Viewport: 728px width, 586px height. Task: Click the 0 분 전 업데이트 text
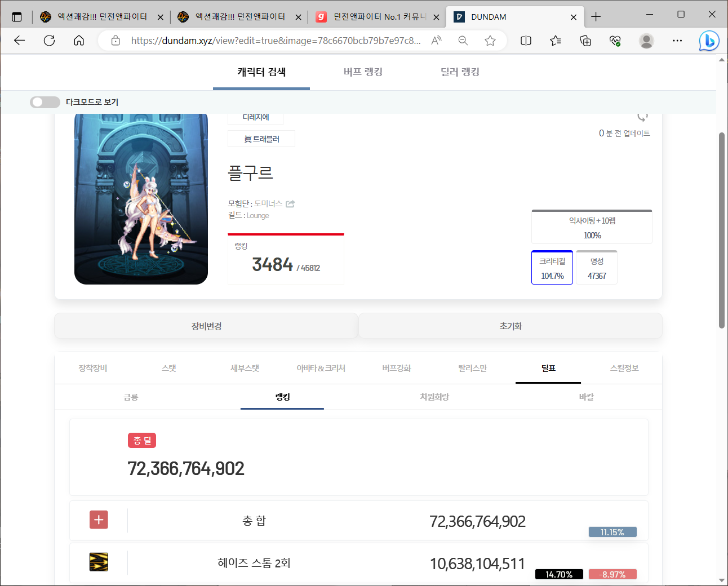[624, 133]
